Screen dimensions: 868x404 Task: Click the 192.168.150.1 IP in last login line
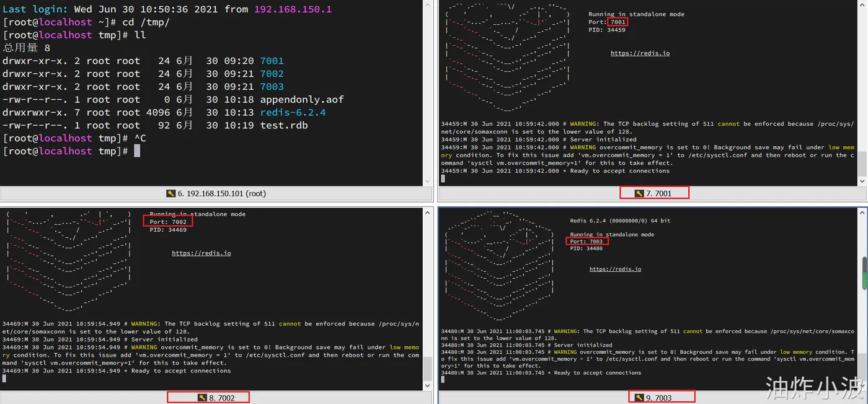[x=293, y=9]
